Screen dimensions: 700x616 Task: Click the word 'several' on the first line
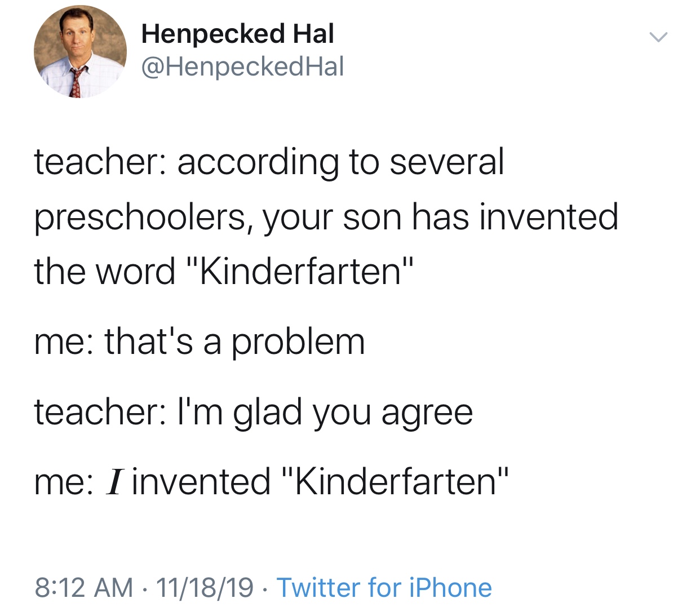(446, 162)
